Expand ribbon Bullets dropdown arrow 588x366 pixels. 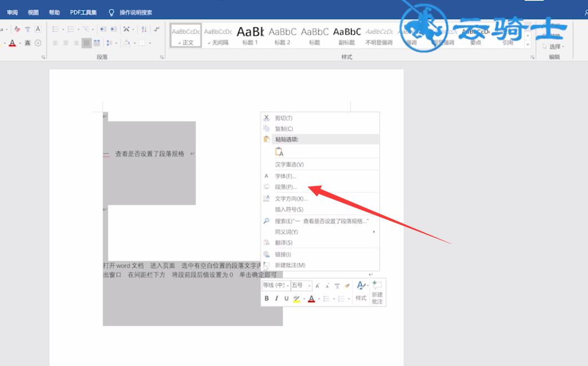pyautogui.click(x=63, y=29)
